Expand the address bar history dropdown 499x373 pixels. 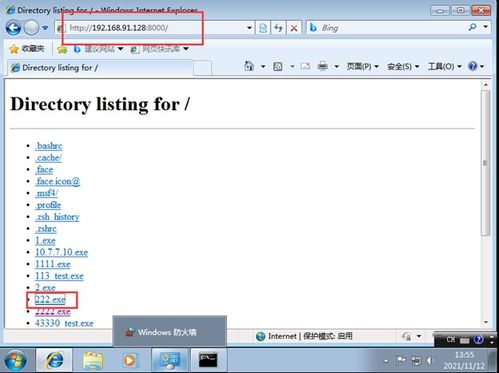coord(249,28)
